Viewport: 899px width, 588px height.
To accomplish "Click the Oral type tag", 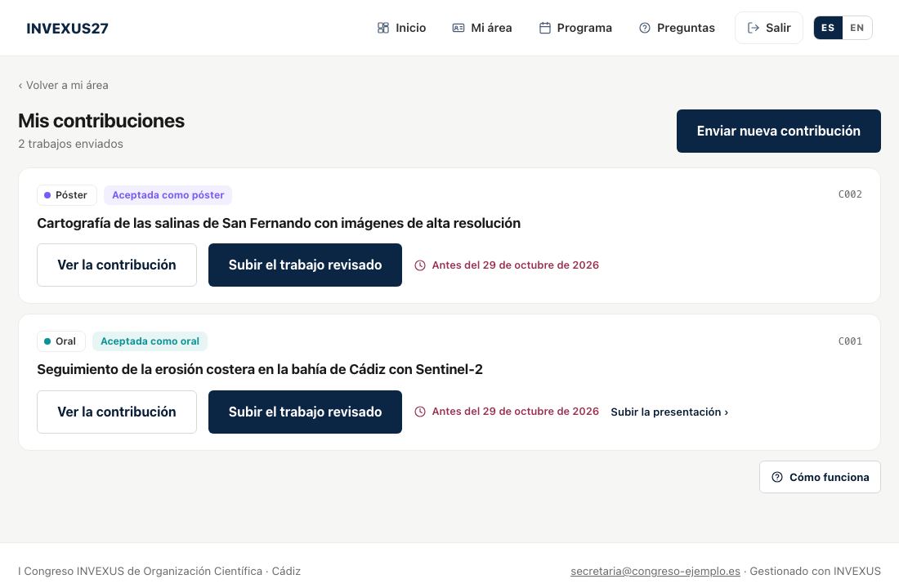I will coord(60,341).
